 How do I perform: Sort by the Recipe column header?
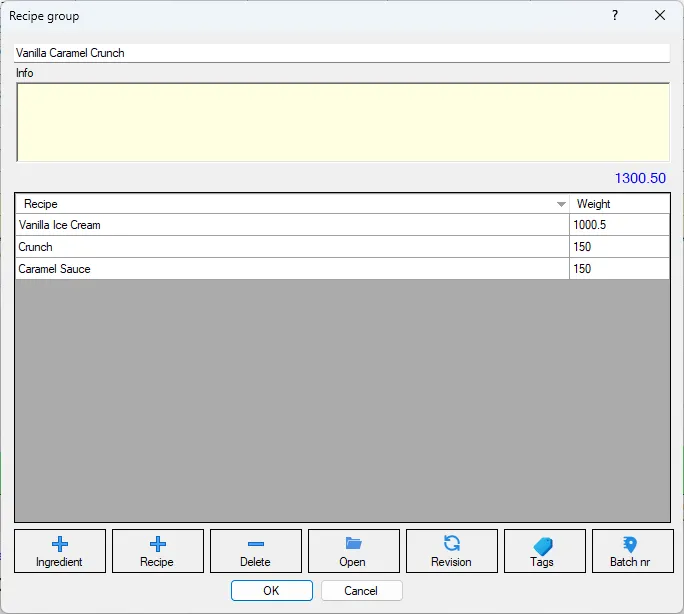click(292, 204)
